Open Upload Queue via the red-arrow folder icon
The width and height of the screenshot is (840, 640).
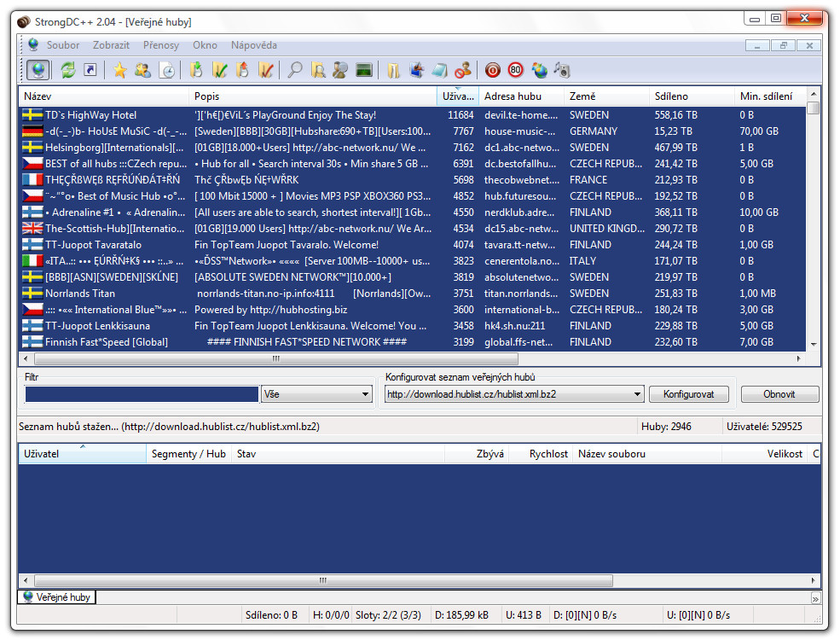[x=243, y=70]
